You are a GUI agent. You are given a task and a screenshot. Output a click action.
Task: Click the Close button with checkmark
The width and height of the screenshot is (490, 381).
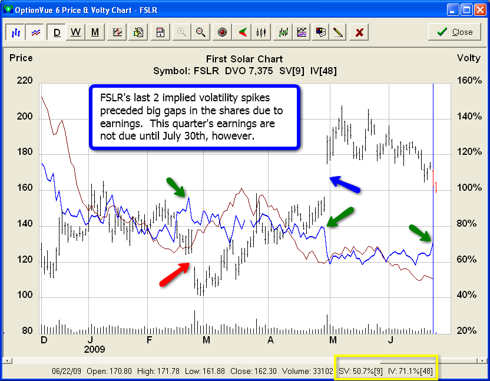click(x=455, y=32)
